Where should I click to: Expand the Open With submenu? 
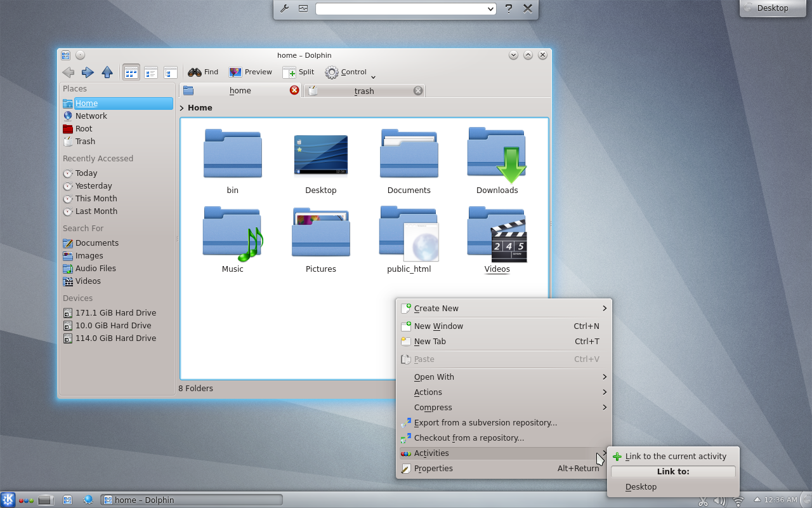click(x=434, y=377)
